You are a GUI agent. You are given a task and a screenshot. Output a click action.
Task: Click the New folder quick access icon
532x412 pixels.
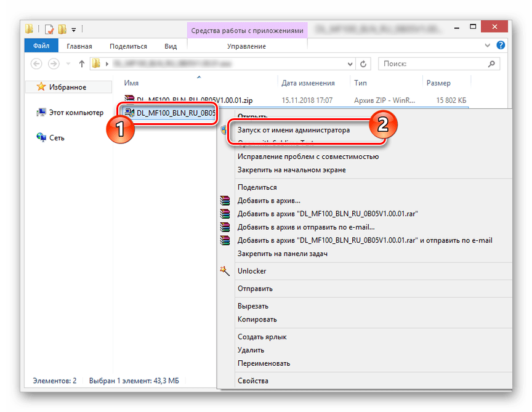tap(62, 30)
